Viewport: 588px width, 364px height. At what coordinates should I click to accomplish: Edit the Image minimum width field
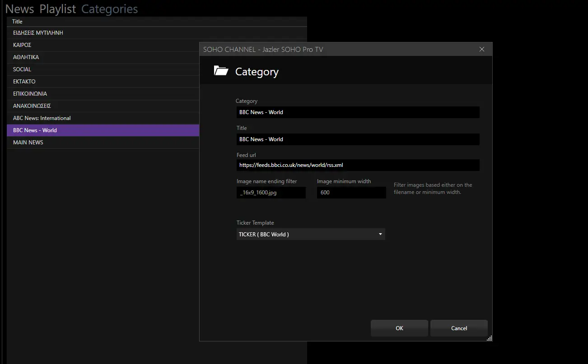pos(351,193)
